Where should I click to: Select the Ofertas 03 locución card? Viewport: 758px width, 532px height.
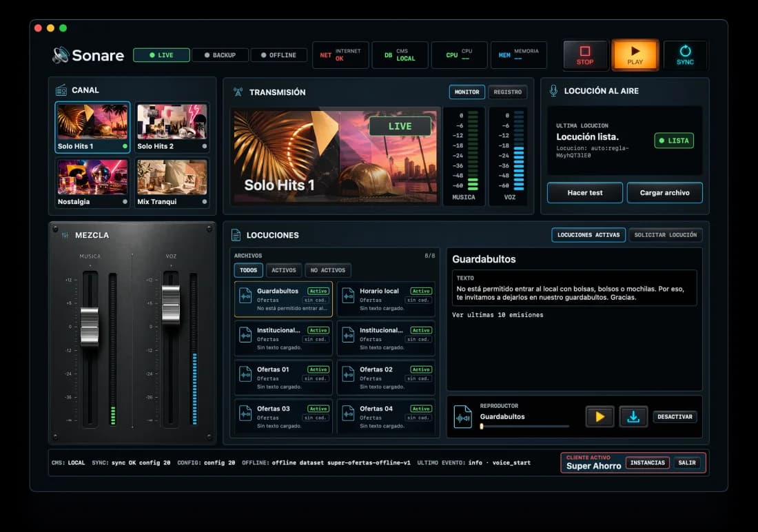(284, 416)
